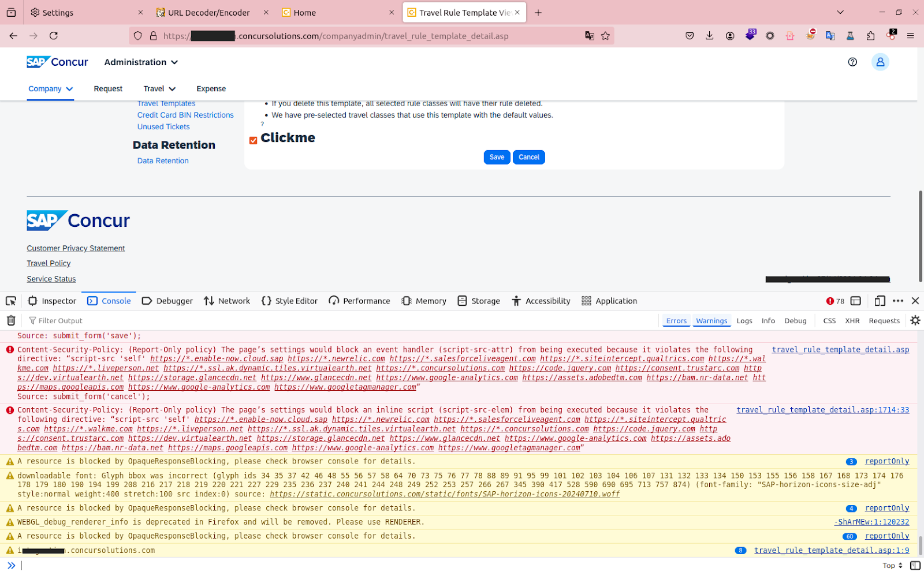Image resolution: width=924 pixels, height=587 pixels.
Task: Expand the Travel navigation dropdown
Action: [x=159, y=89]
